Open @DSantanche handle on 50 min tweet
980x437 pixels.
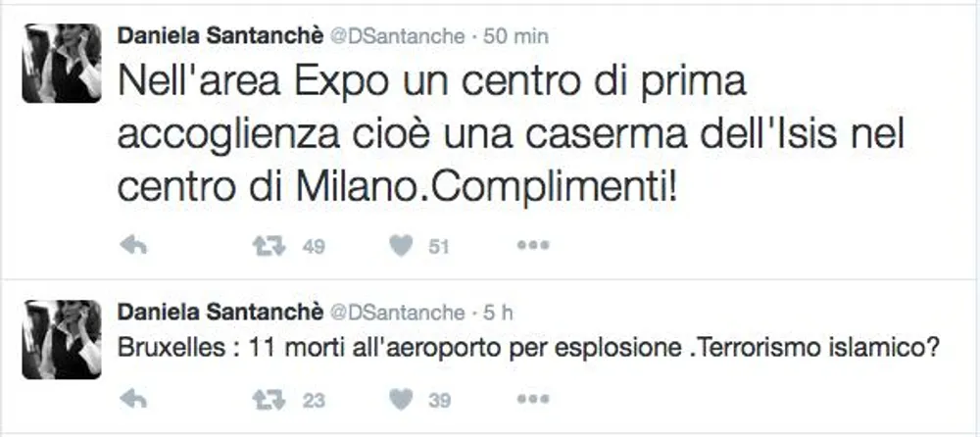click(397, 37)
